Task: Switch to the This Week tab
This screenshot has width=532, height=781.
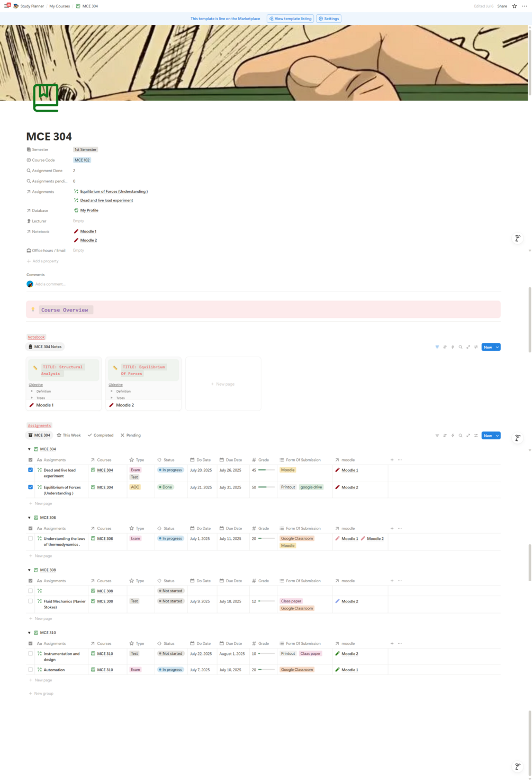Action: coord(69,436)
